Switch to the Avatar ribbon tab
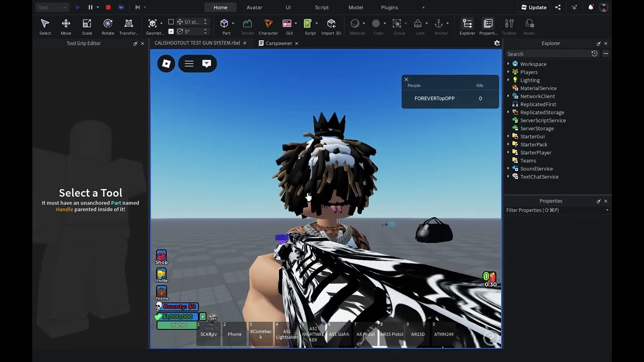Viewport: 644px width, 362px height. tap(254, 8)
